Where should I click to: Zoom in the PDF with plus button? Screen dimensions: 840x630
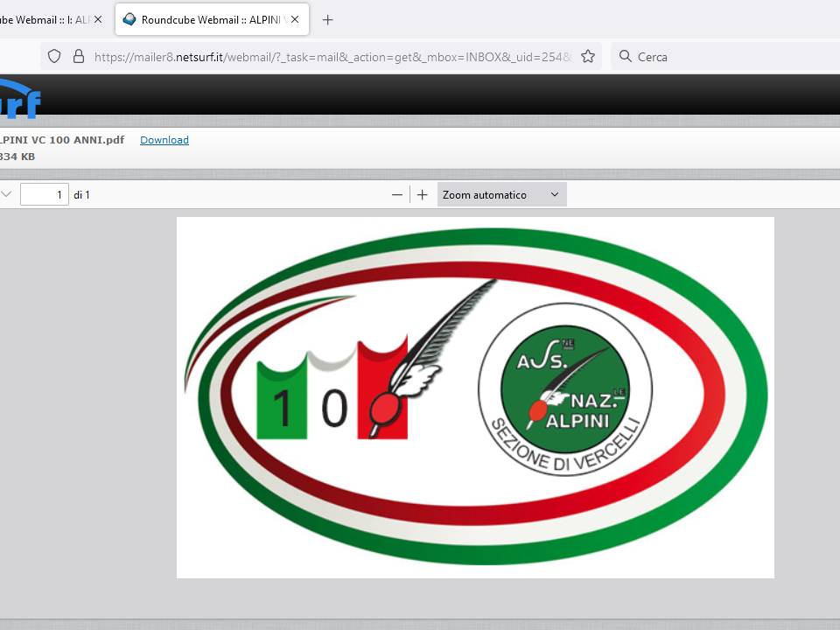(422, 195)
